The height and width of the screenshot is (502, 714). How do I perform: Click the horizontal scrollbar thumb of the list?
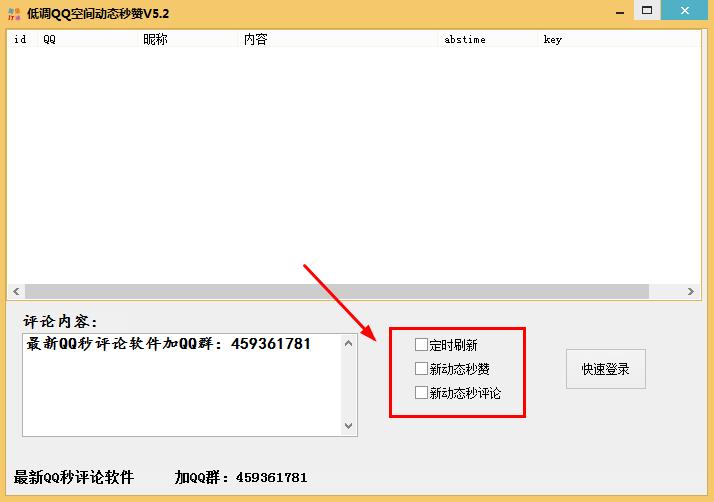[x=337, y=291]
